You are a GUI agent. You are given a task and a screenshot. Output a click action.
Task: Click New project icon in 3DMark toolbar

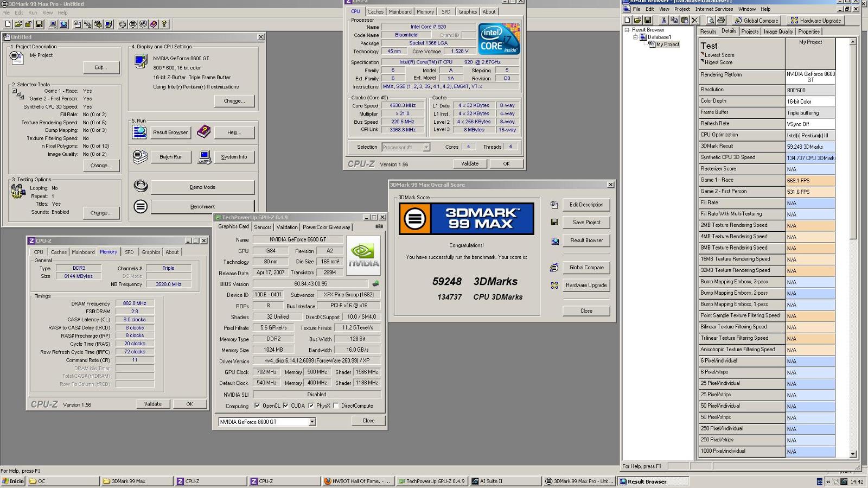tap(8, 24)
